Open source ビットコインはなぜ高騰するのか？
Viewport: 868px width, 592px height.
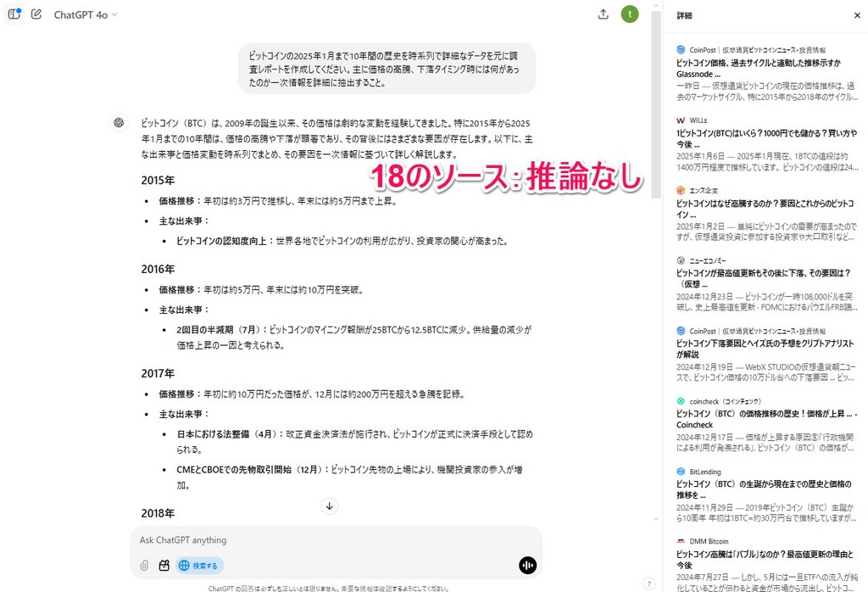[x=765, y=209]
